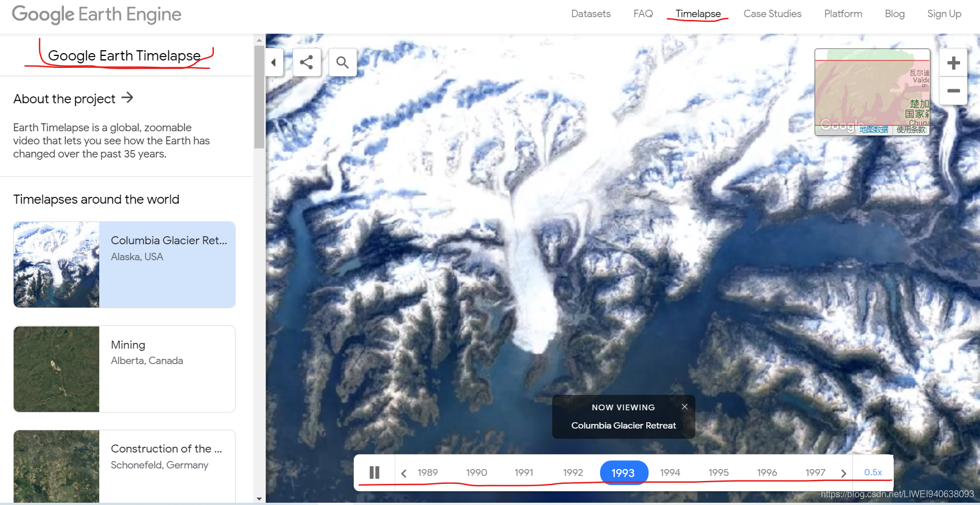
Task: Select year 1997 on the timeline
Action: (816, 472)
